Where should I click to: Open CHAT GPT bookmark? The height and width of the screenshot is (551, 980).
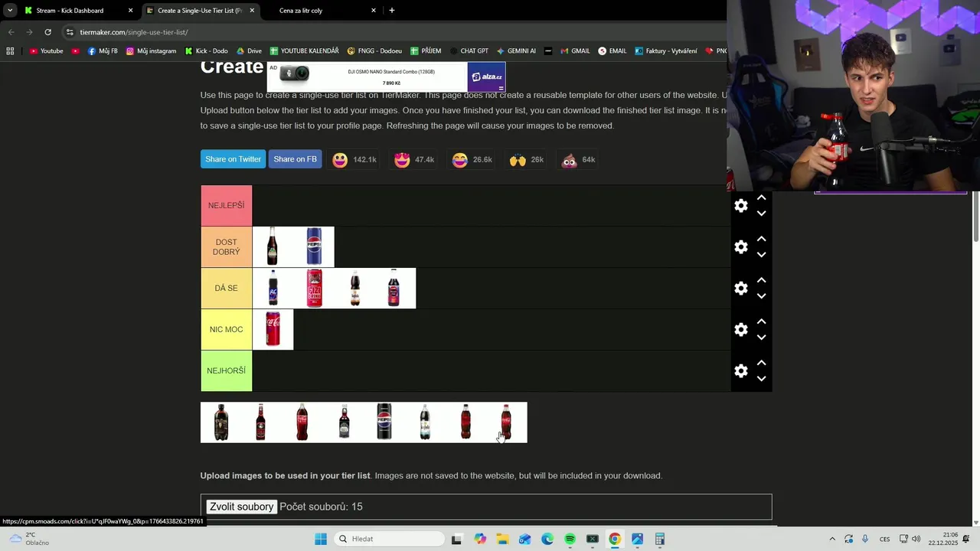coord(469,51)
